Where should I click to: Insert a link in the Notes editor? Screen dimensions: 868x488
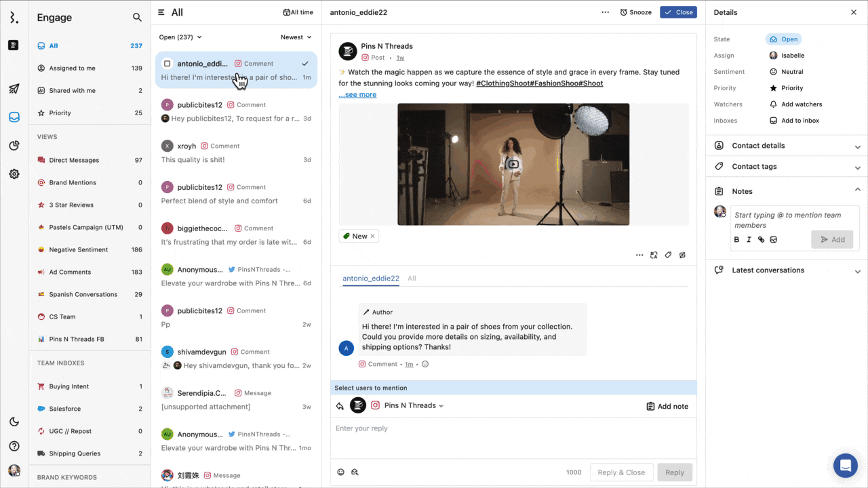(x=761, y=239)
